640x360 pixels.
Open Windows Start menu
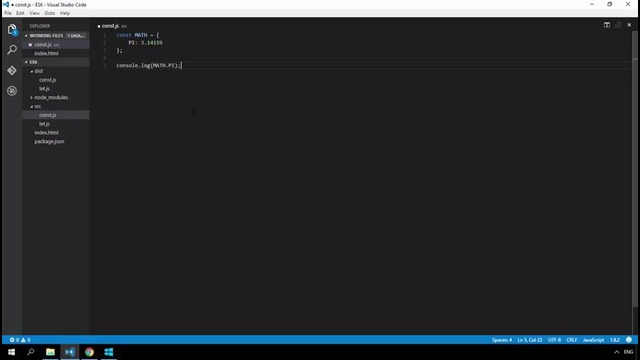[11, 352]
